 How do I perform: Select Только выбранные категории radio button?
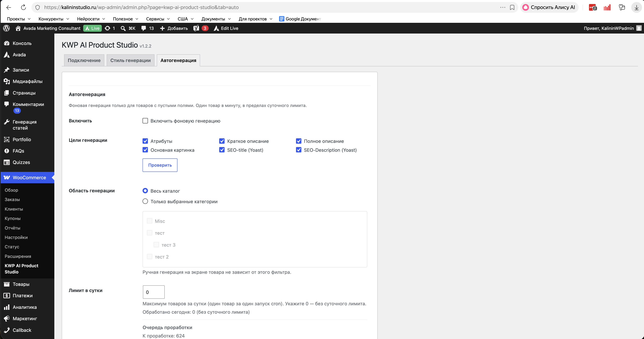click(x=145, y=201)
